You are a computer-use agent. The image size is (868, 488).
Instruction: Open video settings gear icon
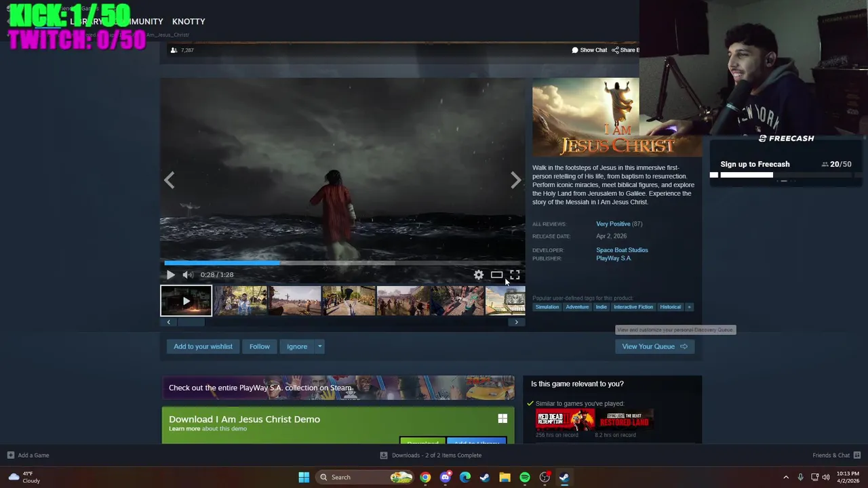click(x=479, y=274)
